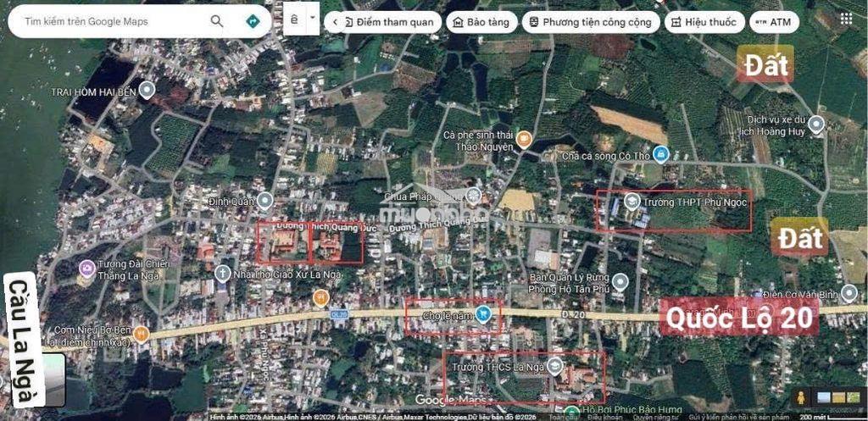
Task: Select the Hiệu thuốc category chip
Action: [704, 22]
